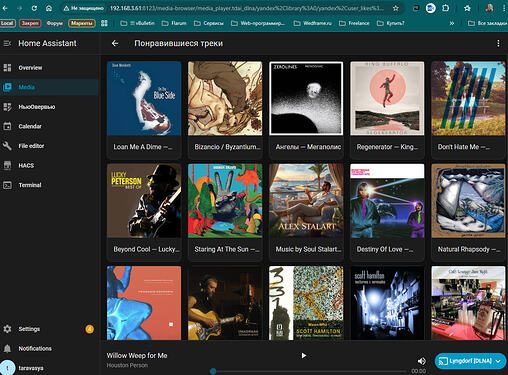Open the Wedframe.ru bookmarks folder
Screen dimensions: 508x375
[313, 23]
